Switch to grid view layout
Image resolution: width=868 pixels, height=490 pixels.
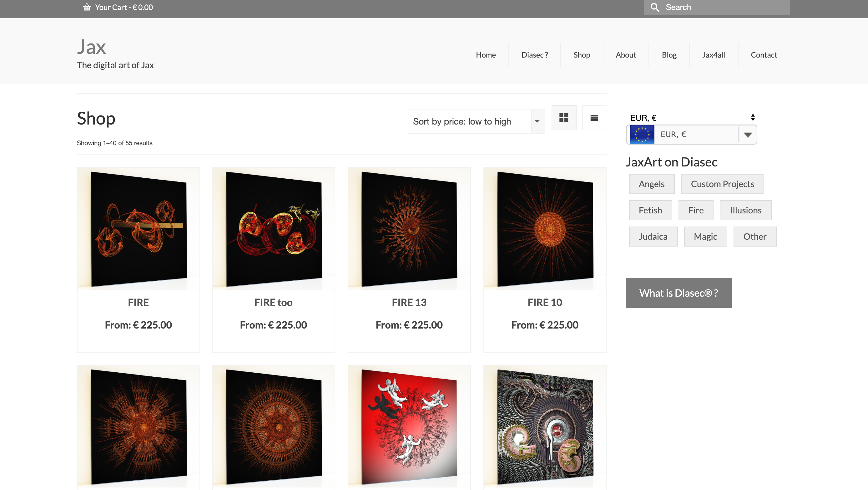[x=564, y=118]
